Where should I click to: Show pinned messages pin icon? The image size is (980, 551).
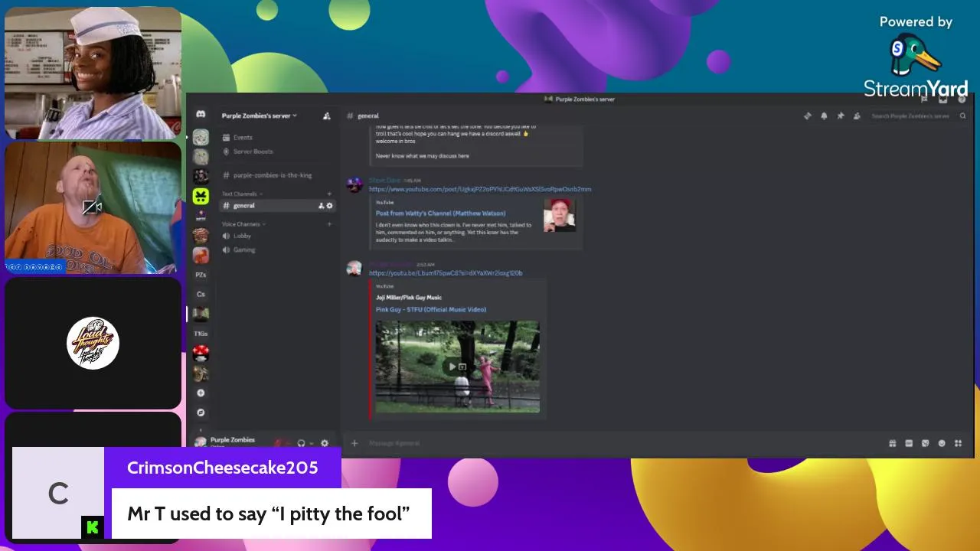(840, 116)
